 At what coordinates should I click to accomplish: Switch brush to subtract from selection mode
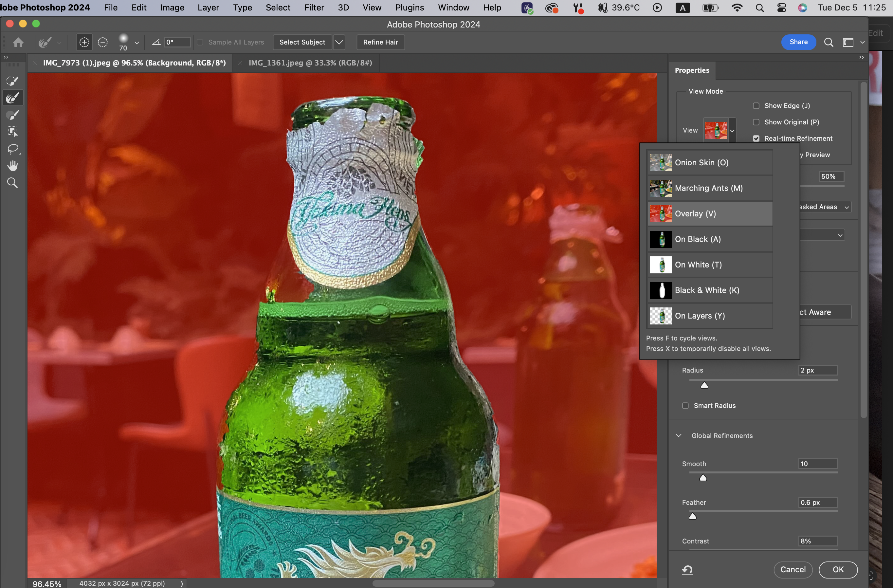coord(102,43)
